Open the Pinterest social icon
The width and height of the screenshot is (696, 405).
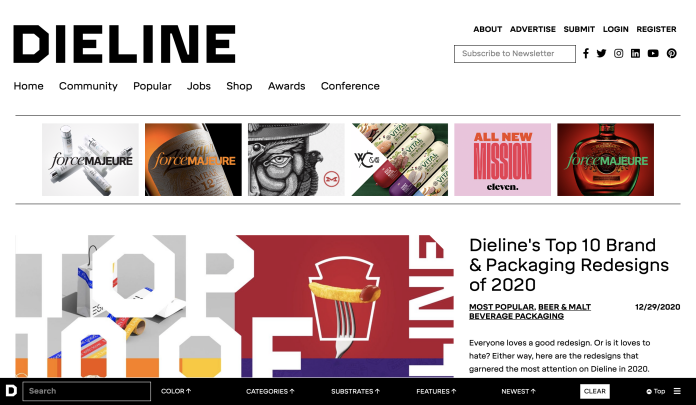[672, 53]
